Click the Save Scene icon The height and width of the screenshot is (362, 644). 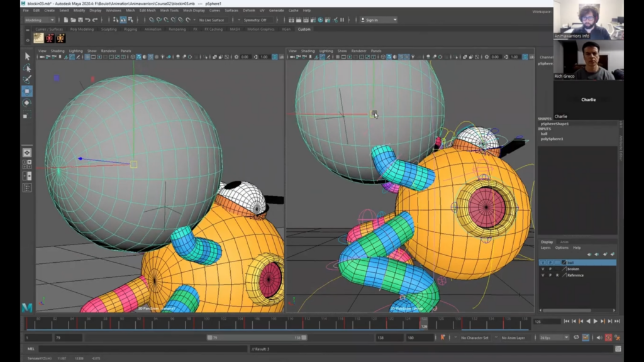pyautogui.click(x=80, y=19)
